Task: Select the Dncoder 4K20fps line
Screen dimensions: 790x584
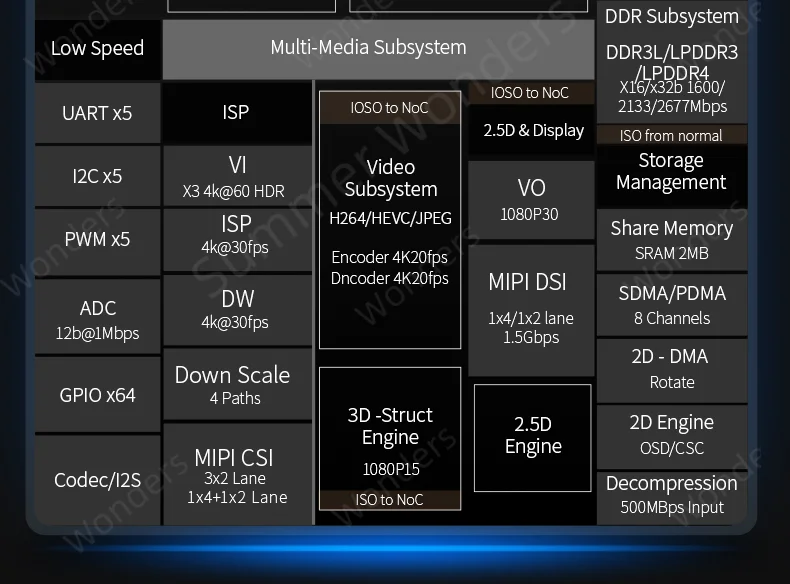Action: (389, 278)
